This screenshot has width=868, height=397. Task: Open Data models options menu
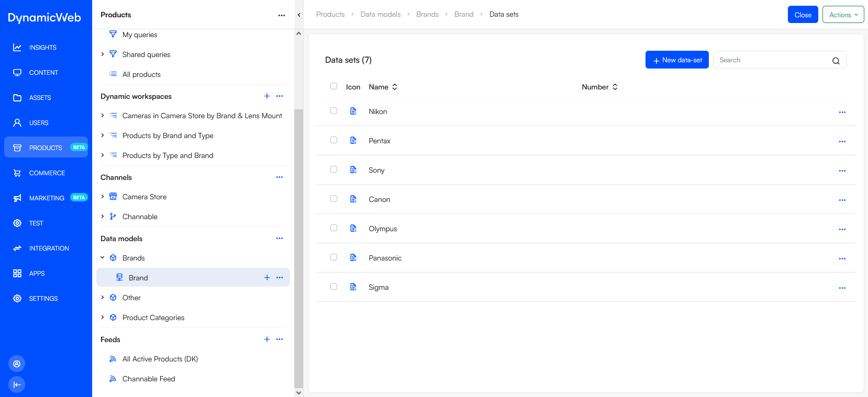pos(280,239)
